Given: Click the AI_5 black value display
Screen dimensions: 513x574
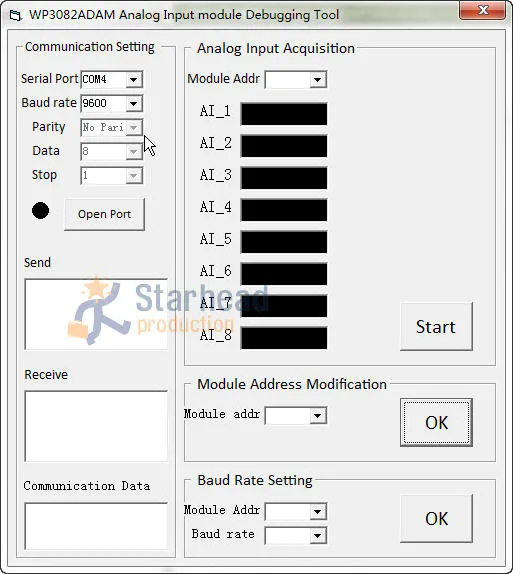Looking at the screenshot, I should coord(284,242).
